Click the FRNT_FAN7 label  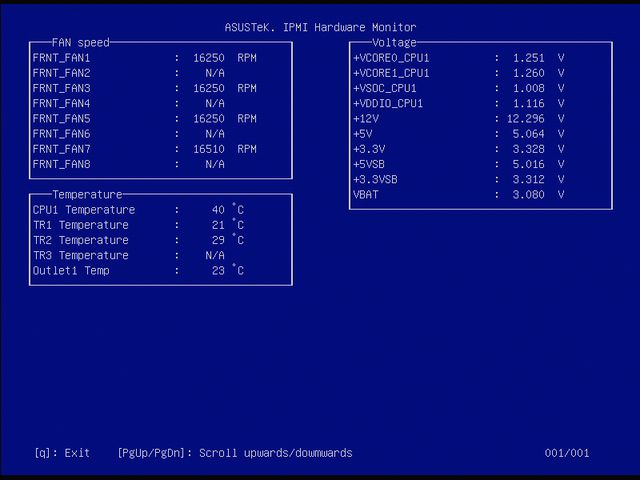61,149
